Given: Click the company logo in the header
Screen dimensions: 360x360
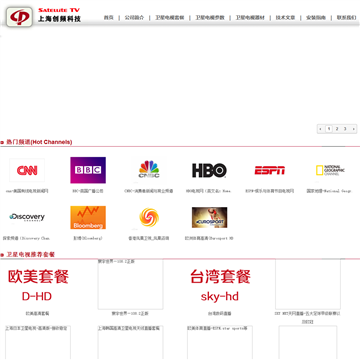Looking at the screenshot, I should [20, 17].
